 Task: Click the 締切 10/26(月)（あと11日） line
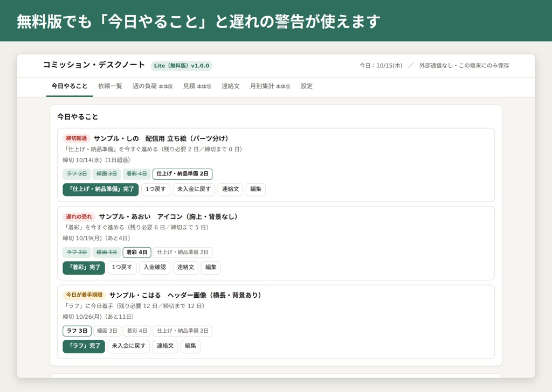pos(99,317)
